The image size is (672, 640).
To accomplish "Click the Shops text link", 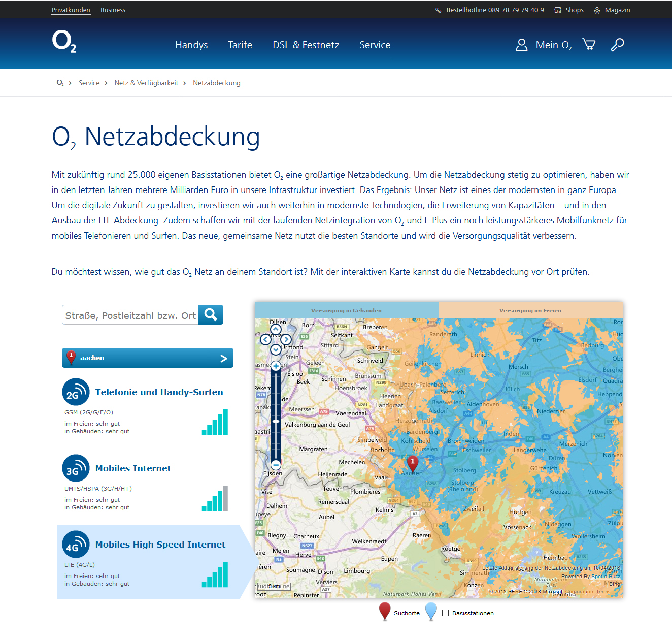I will pyautogui.click(x=575, y=10).
